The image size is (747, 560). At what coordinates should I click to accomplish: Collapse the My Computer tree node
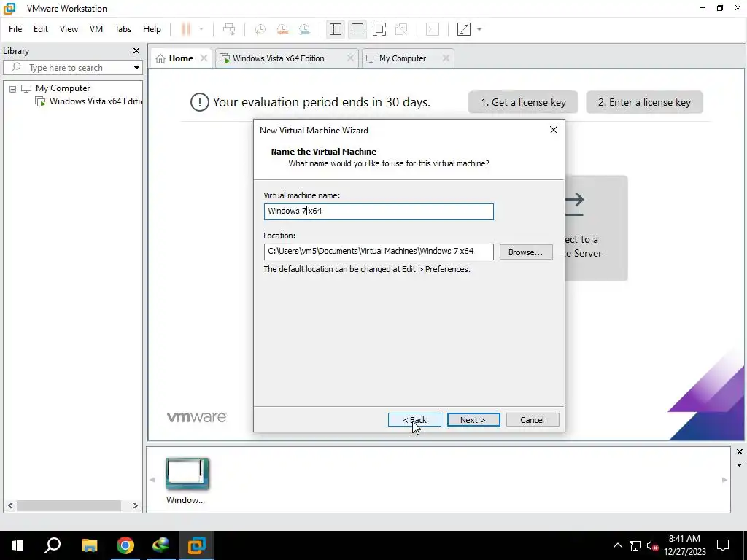coord(13,88)
